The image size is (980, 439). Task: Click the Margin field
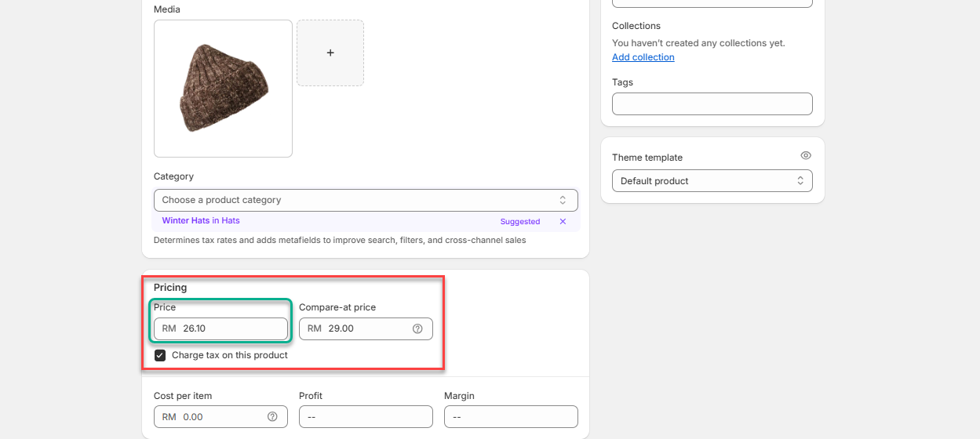(x=511, y=417)
